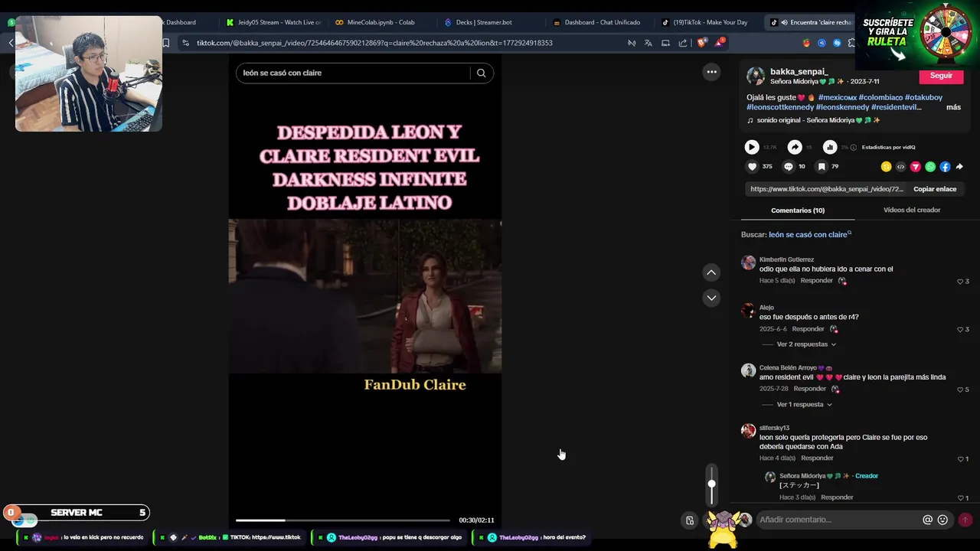
Task: Click the embed code icon
Action: (x=900, y=166)
